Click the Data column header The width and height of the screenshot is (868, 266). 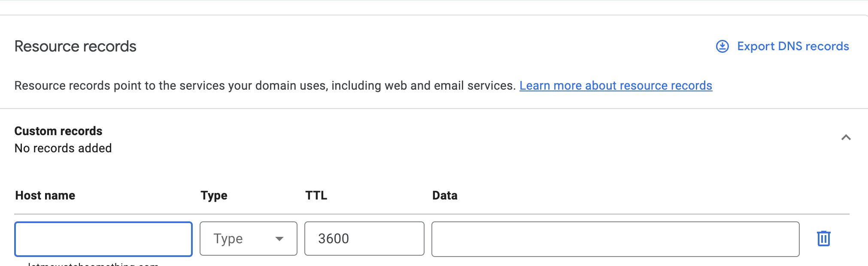pyautogui.click(x=445, y=196)
